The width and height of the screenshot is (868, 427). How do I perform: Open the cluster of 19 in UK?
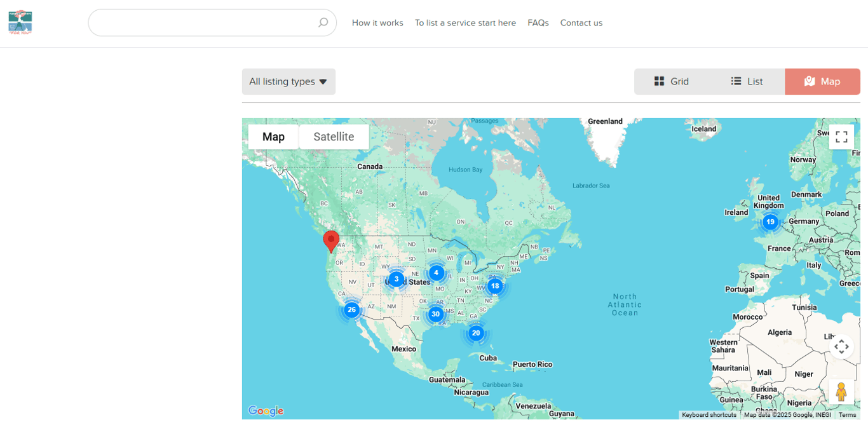coord(770,222)
